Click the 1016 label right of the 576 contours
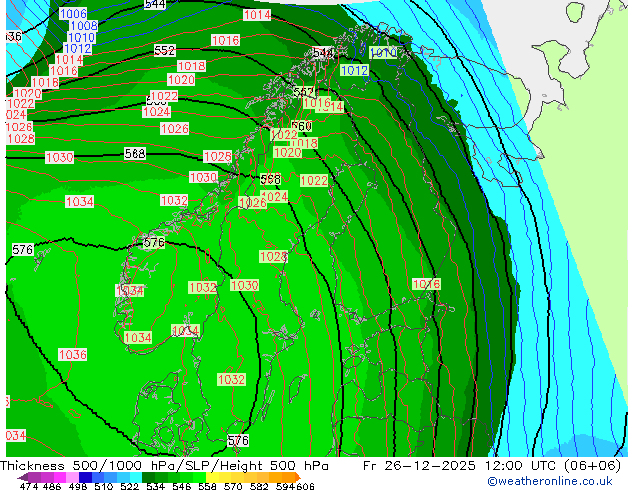The image size is (634, 490). 426,284
